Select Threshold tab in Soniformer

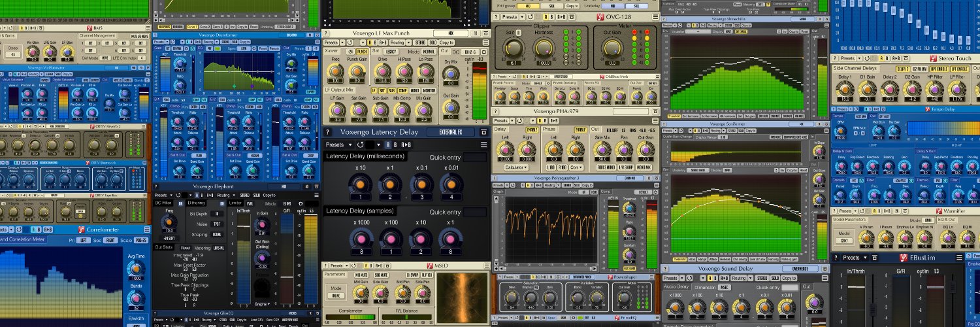click(x=679, y=259)
